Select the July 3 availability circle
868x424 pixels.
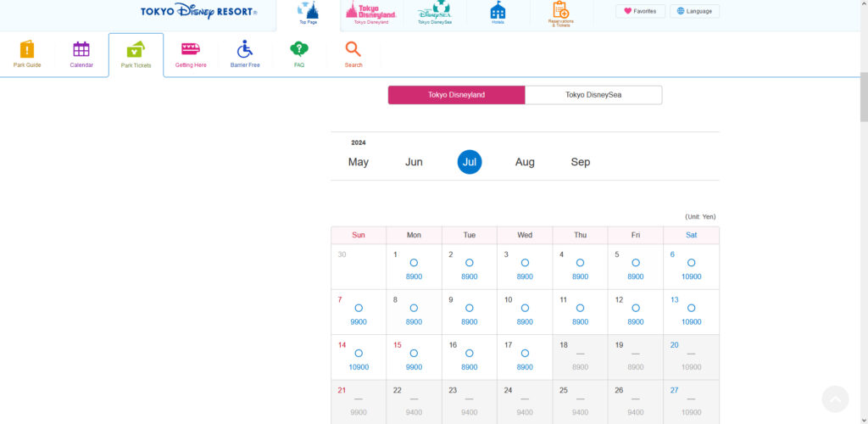(x=525, y=263)
